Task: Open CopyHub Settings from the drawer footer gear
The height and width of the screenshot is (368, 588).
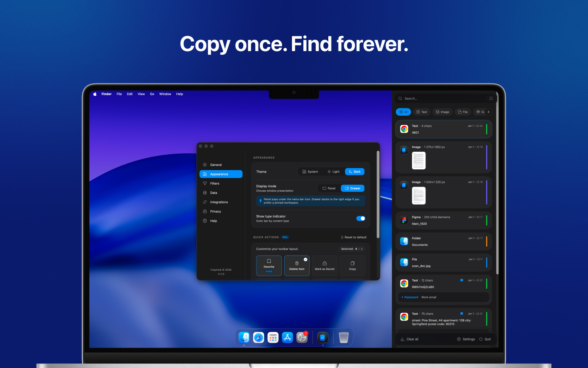Action: point(465,339)
